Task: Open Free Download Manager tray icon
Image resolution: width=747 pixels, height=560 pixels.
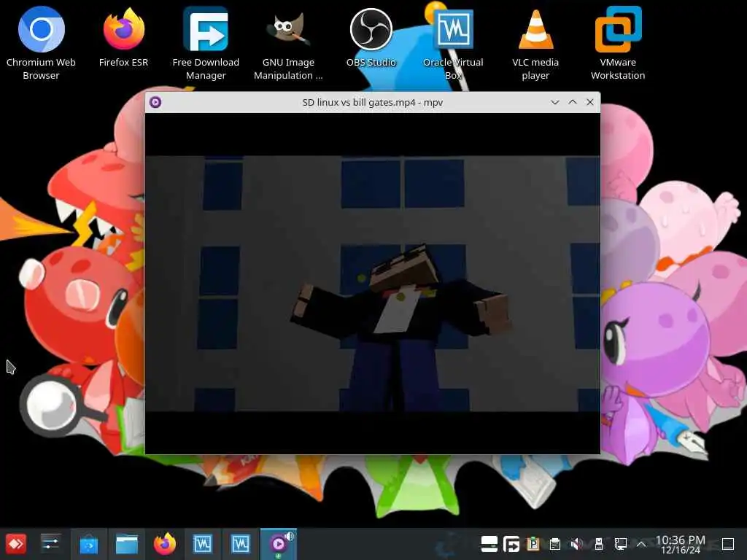Action: pos(511,543)
